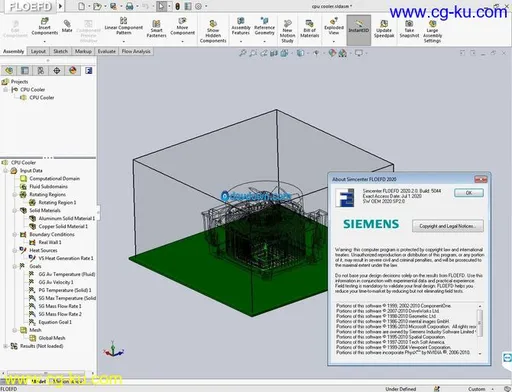Screen dimensions: 512x392
Task: Click Update Speedpak
Action: (384, 28)
